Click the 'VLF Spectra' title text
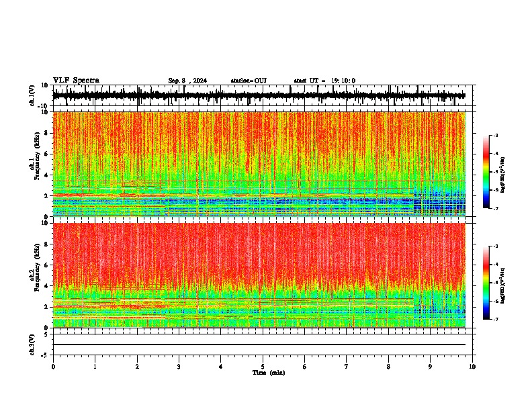532x411 pixels. pyautogui.click(x=76, y=81)
